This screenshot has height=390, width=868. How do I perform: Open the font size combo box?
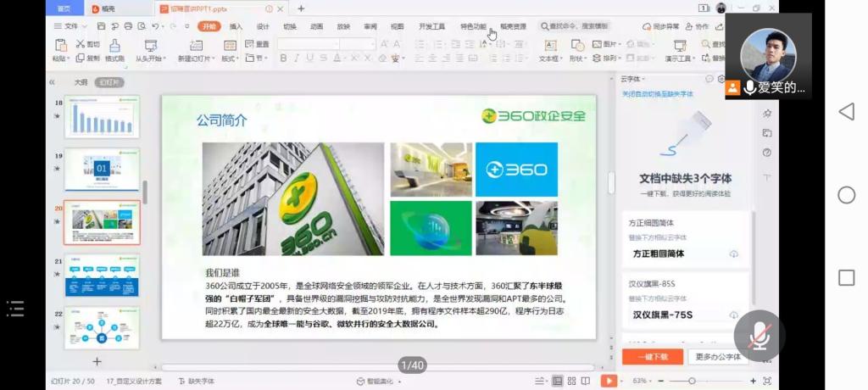359,44
